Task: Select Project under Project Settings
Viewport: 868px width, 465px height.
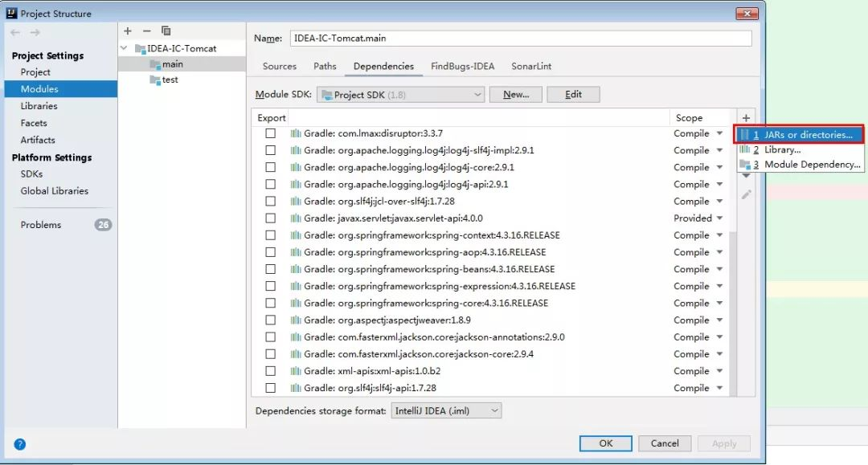Action: (35, 72)
